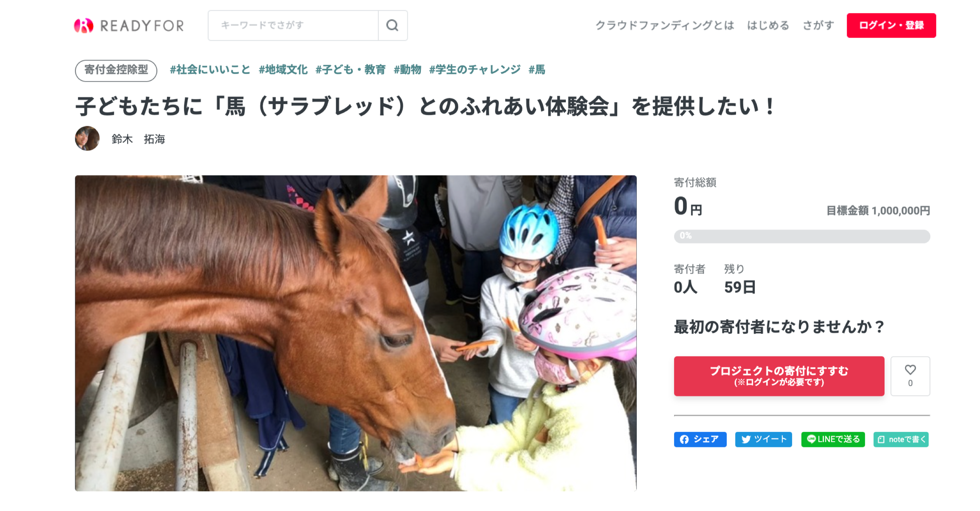
Task: Click the magnifying glass search icon
Action: 392,25
